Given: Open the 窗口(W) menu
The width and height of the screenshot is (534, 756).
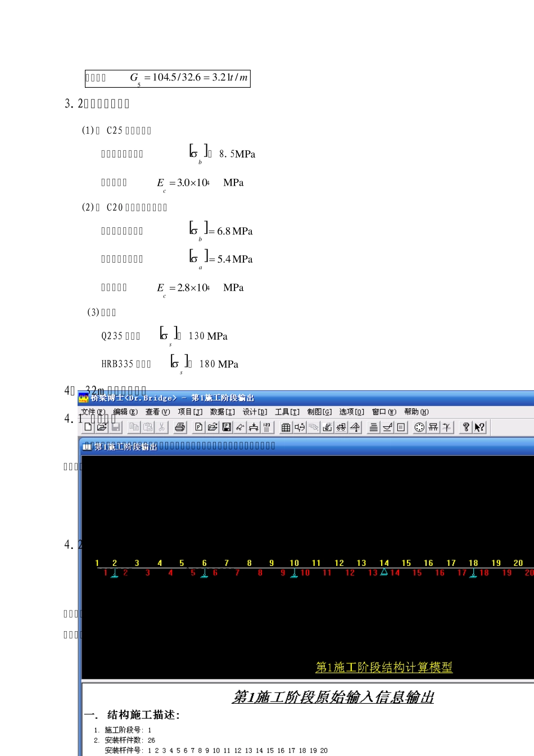Looking at the screenshot, I should [x=384, y=412].
